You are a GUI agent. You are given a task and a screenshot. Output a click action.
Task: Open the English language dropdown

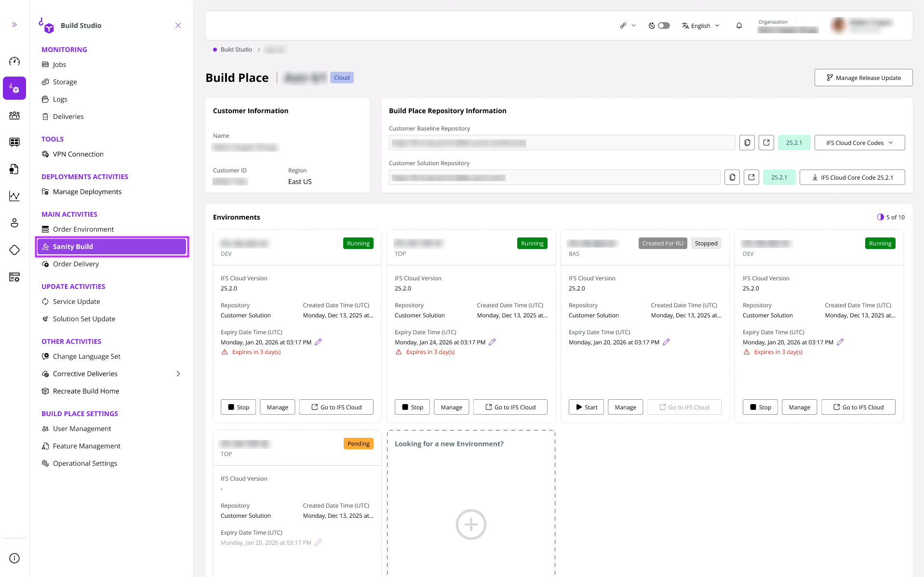700,26
